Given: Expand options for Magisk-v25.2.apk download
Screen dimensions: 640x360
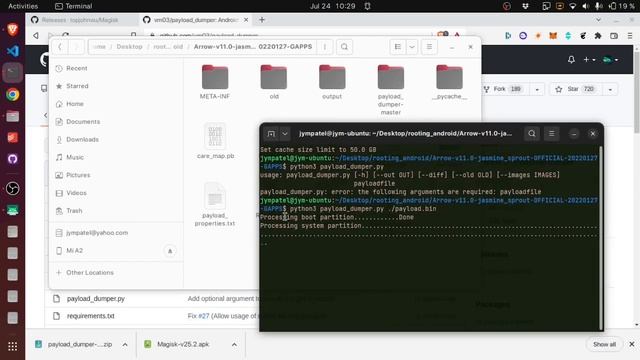Looking at the screenshot, I should (234, 345).
